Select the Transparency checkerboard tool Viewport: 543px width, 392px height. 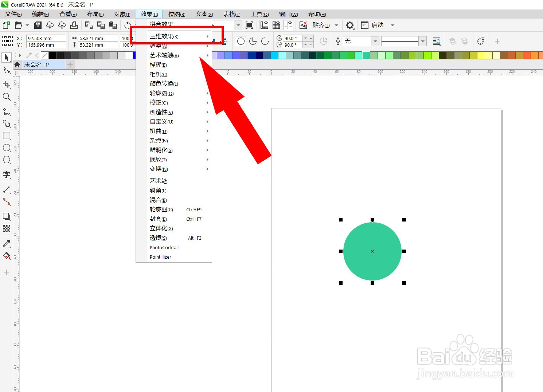[x=7, y=228]
